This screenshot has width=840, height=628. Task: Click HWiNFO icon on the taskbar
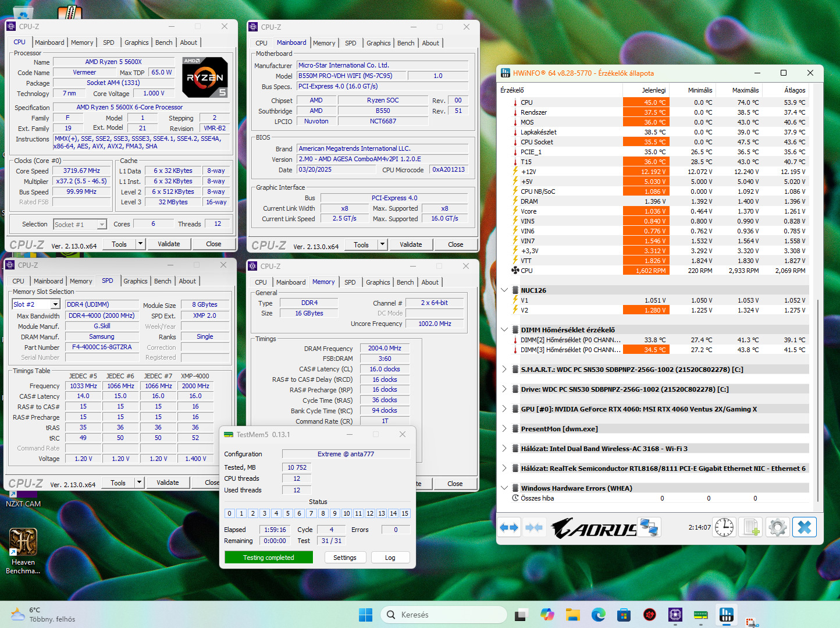(x=726, y=615)
